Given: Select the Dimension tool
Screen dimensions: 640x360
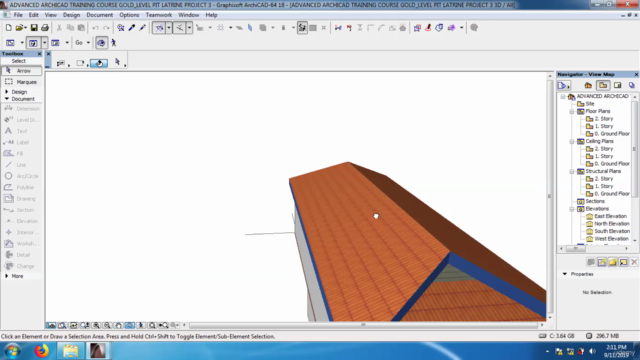Looking at the screenshot, I should 22,109.
